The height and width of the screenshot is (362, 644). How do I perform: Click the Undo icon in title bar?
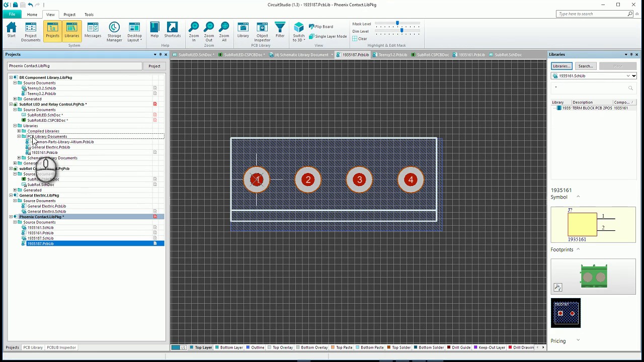pyautogui.click(x=31, y=5)
